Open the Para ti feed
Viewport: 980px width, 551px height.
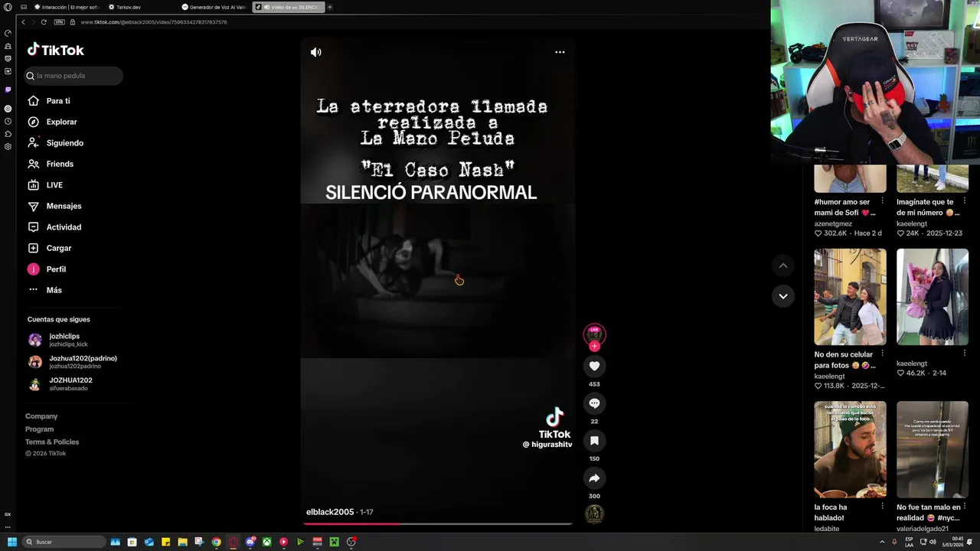click(x=50, y=101)
